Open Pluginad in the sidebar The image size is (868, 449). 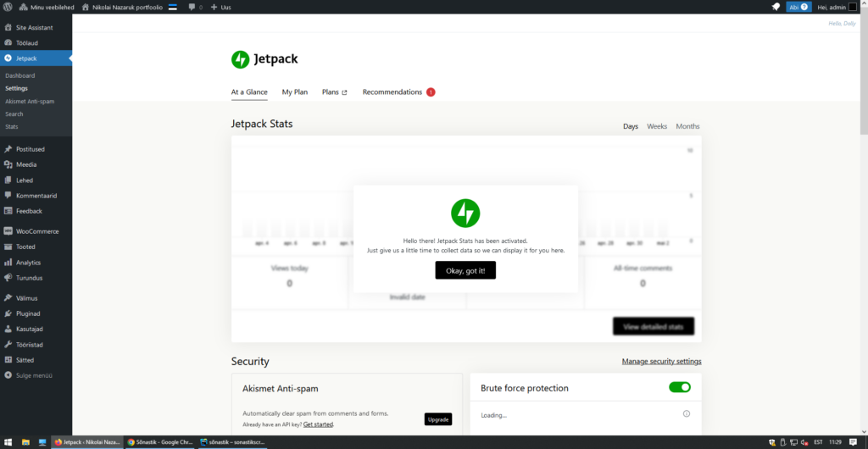[x=28, y=313]
